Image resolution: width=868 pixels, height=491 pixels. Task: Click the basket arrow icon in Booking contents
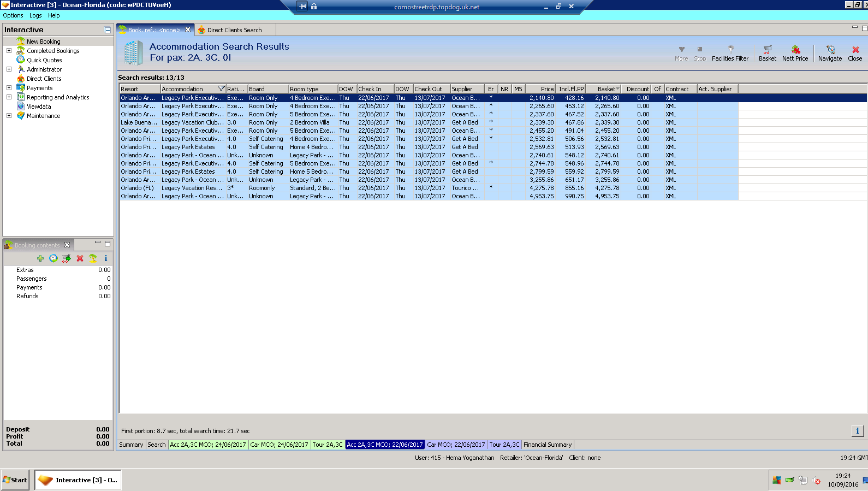pos(67,258)
